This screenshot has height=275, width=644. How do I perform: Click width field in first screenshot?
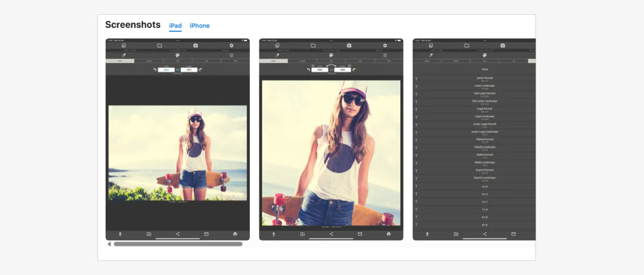[166, 70]
